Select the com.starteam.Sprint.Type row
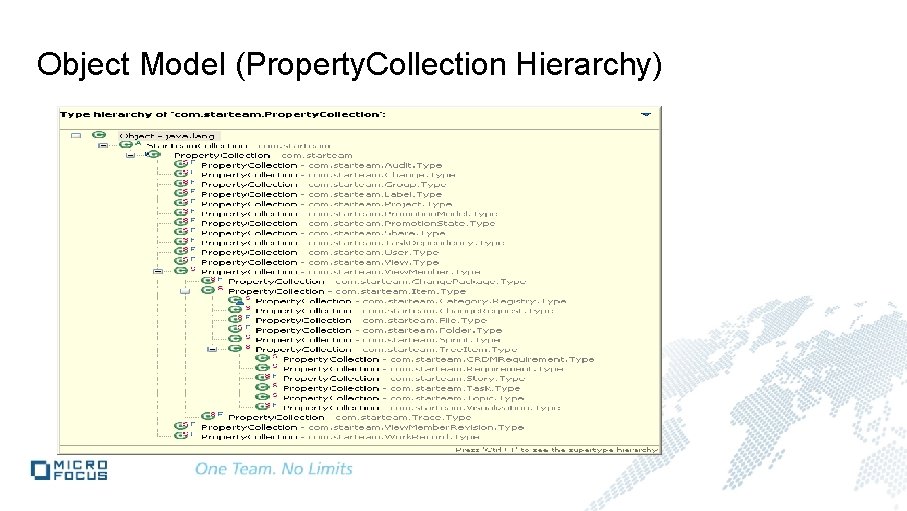Viewport: 907px width, 511px height. (x=378, y=340)
